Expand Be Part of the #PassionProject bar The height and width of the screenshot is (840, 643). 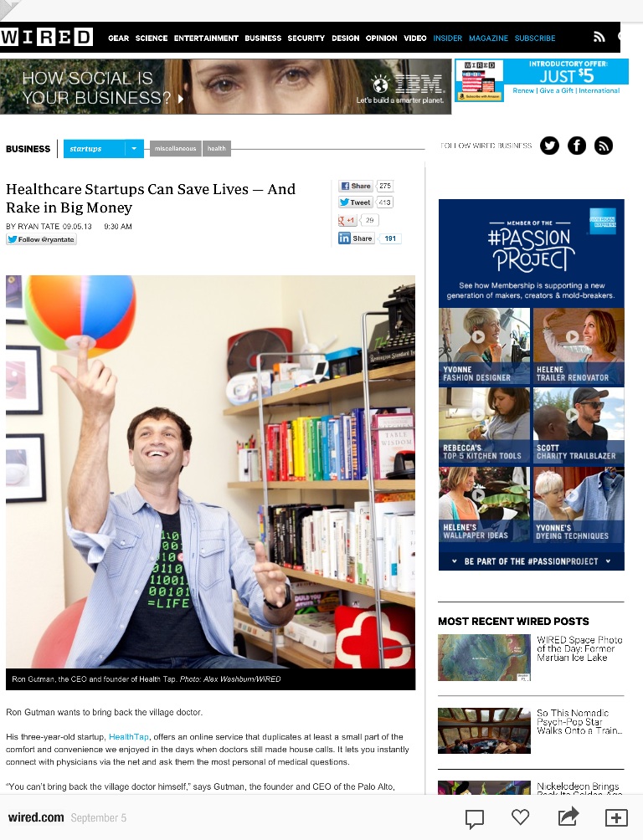pos(532,561)
